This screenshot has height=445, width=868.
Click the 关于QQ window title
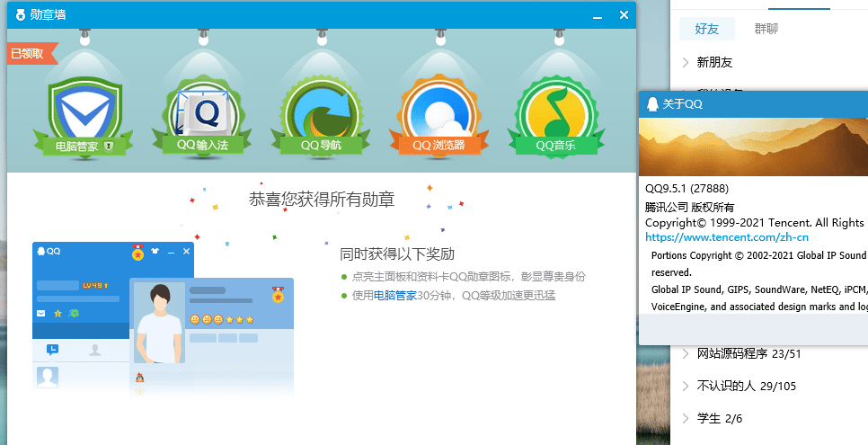point(683,103)
